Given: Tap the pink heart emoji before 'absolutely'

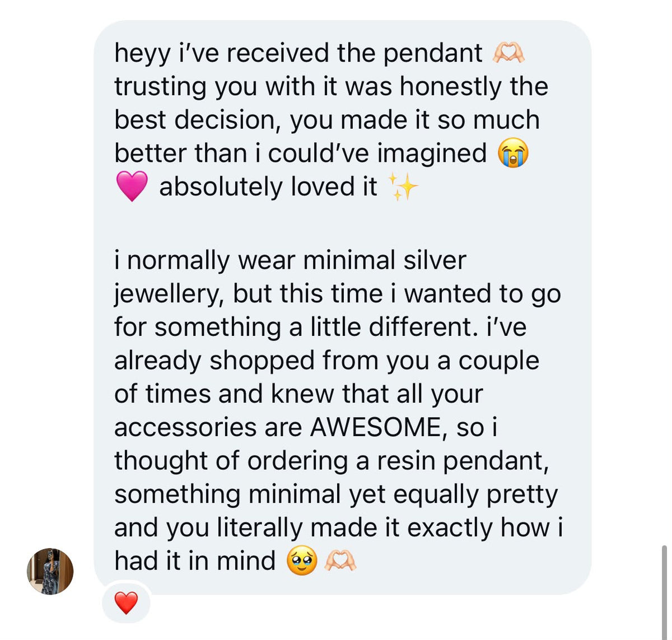Looking at the screenshot, I should tap(132, 186).
